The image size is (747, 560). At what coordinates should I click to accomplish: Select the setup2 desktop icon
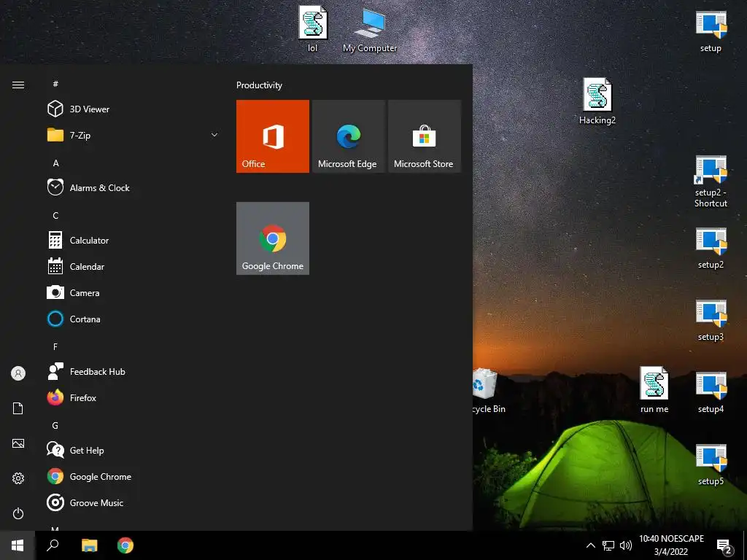(711, 248)
